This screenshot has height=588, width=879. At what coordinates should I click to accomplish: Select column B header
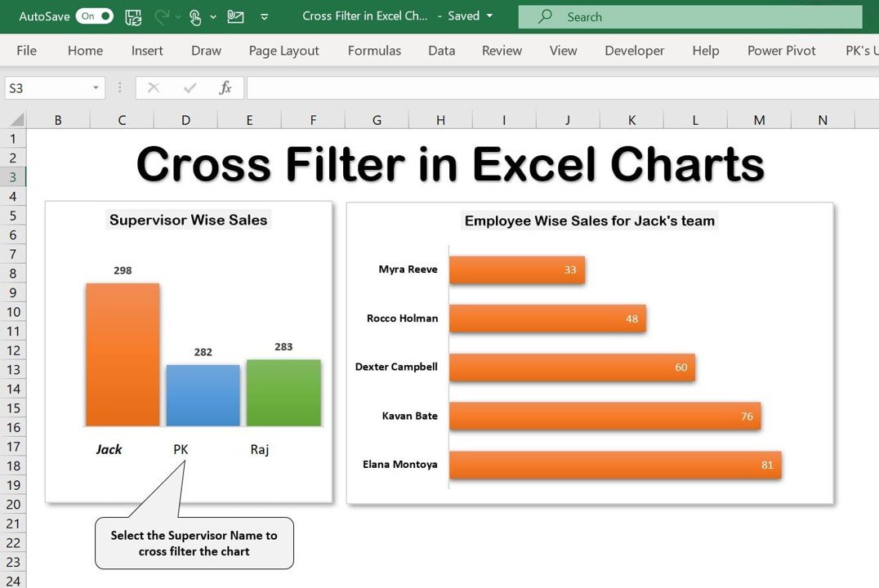pos(58,120)
